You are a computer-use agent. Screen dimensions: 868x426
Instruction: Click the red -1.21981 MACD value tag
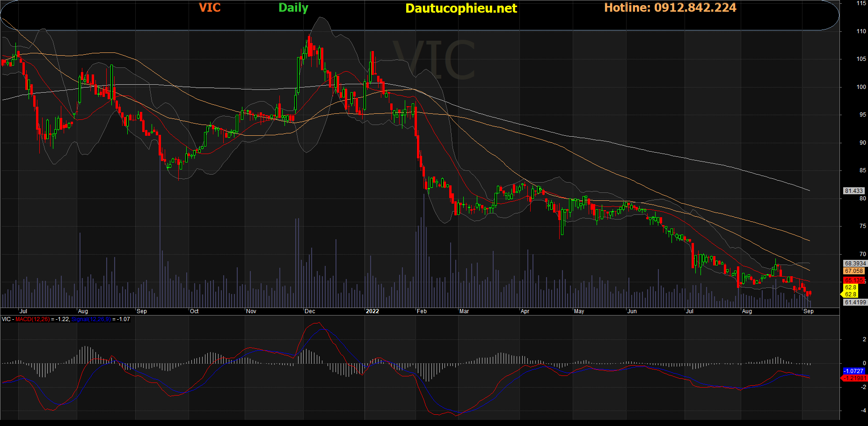854,378
